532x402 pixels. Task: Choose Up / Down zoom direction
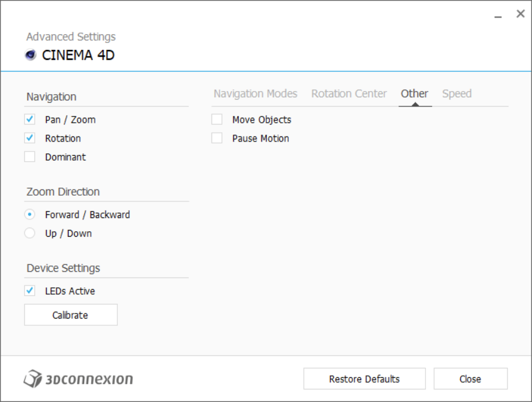point(30,233)
